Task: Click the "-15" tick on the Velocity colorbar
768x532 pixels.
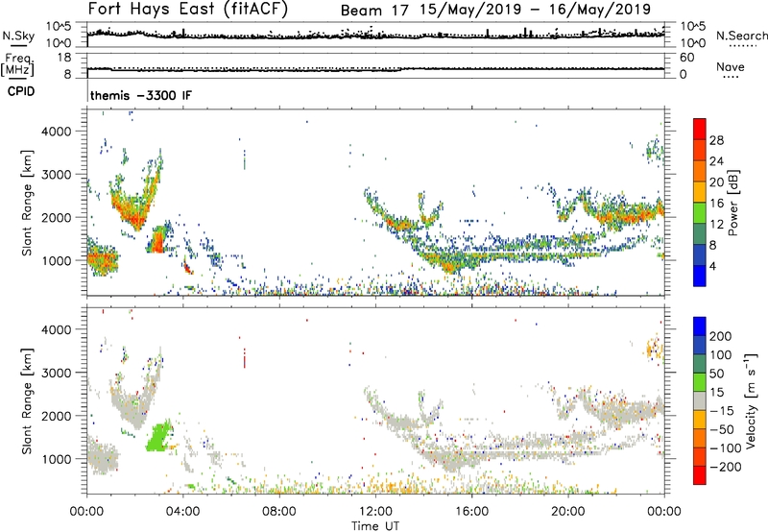Action: coord(722,410)
